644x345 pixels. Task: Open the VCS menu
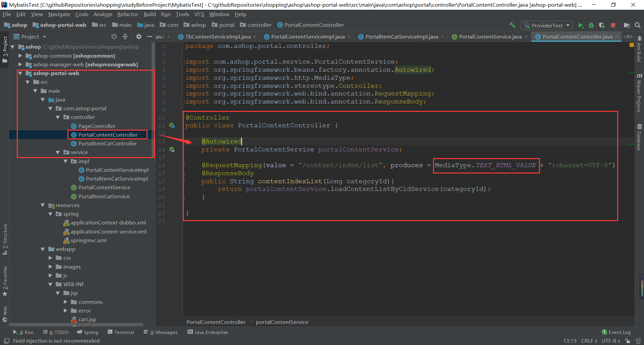click(x=199, y=14)
